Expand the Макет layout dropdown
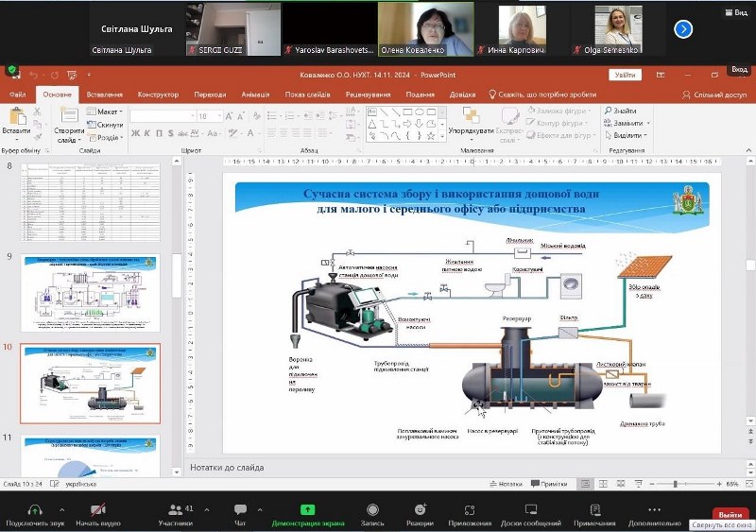This screenshot has height=532, width=756. (x=109, y=112)
